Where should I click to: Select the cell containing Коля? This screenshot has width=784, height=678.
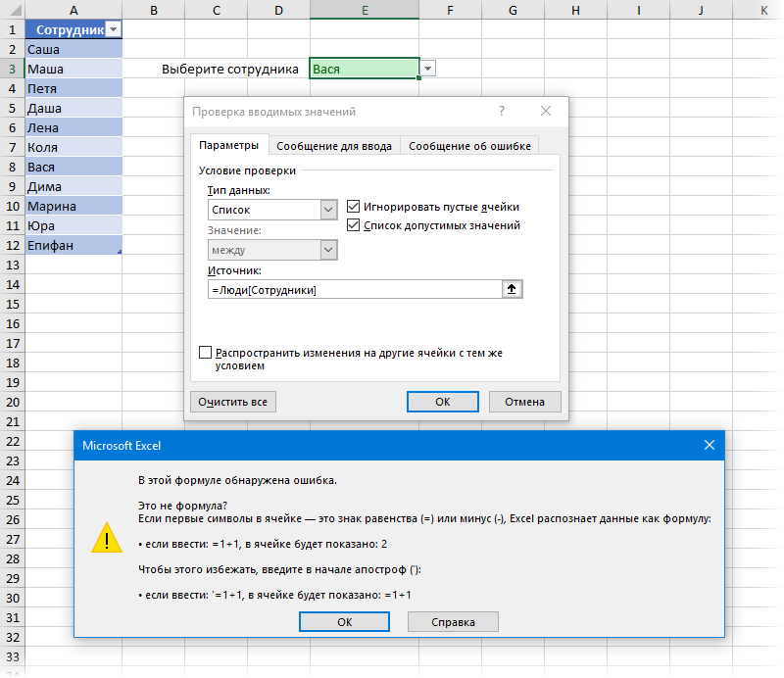[x=73, y=147]
